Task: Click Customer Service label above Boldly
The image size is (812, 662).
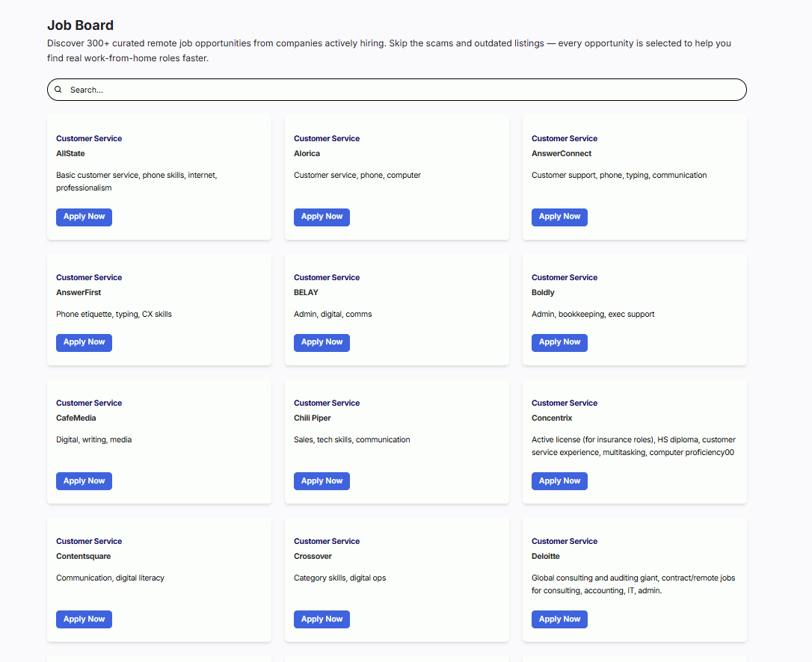Action: (x=565, y=277)
